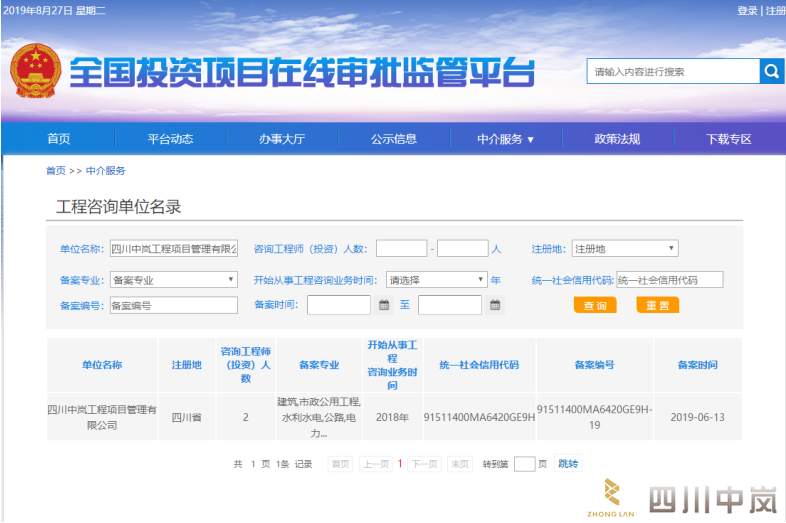Focus the 统一社会信用代码 input field
786x523 pixels.
click(x=669, y=280)
